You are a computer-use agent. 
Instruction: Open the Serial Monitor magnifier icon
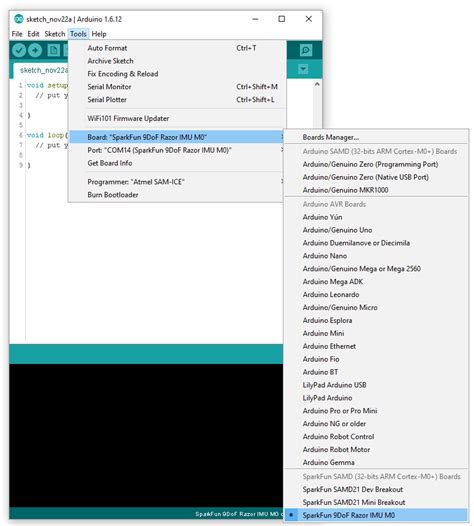click(x=306, y=50)
